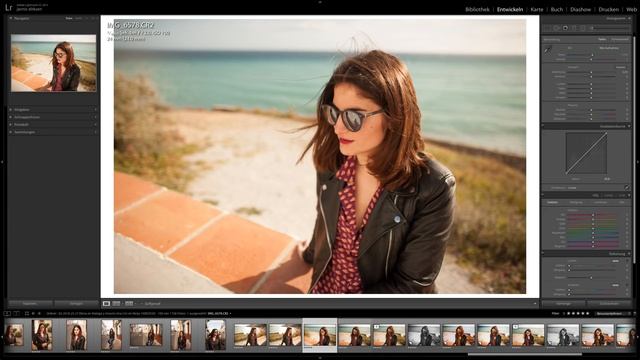Image resolution: width=640 pixels, height=360 pixels.
Task: Collapse the Gradationskurve panel triangle
Action: point(629,127)
